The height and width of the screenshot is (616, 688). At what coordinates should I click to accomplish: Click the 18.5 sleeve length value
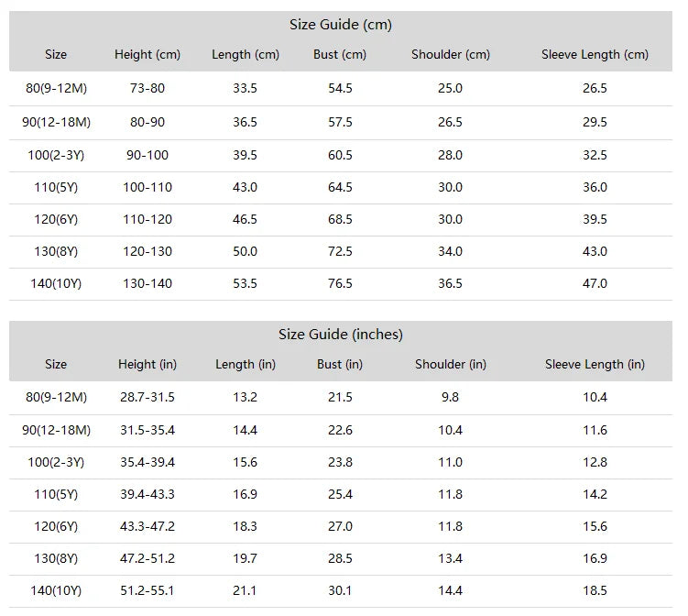pos(595,590)
